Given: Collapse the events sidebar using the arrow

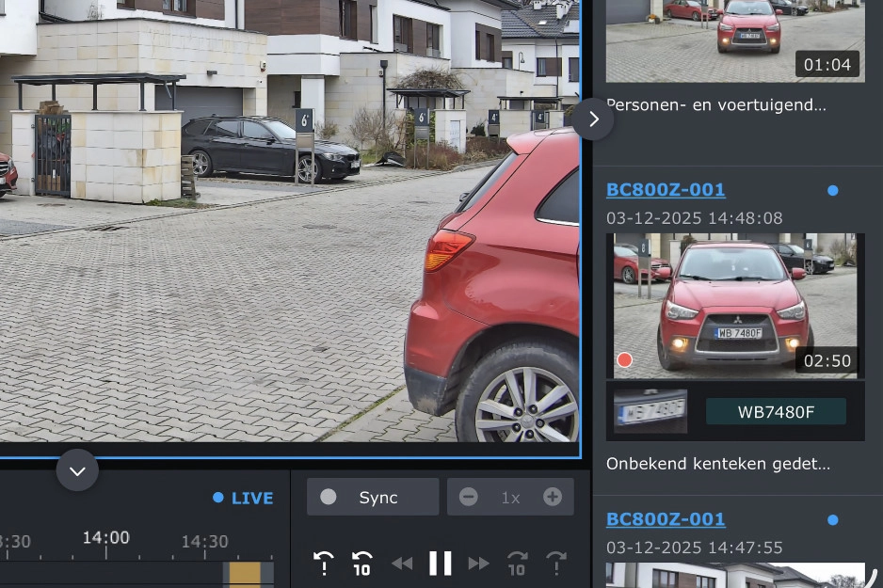Looking at the screenshot, I should (593, 119).
